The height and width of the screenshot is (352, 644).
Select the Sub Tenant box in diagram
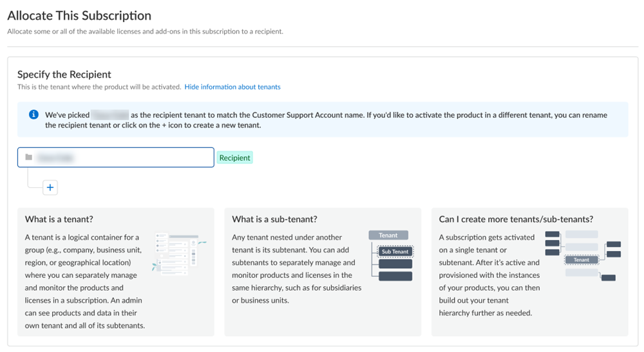tap(395, 252)
